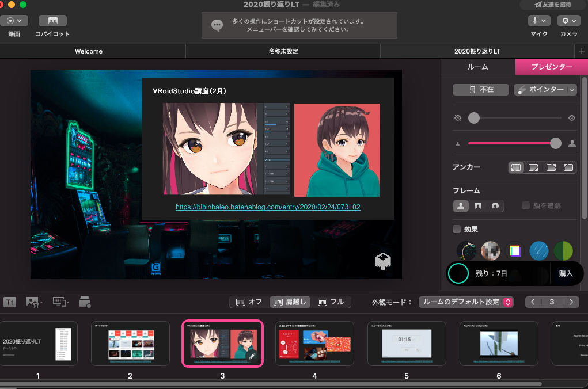Set presenter mode to オフ

tap(249, 302)
